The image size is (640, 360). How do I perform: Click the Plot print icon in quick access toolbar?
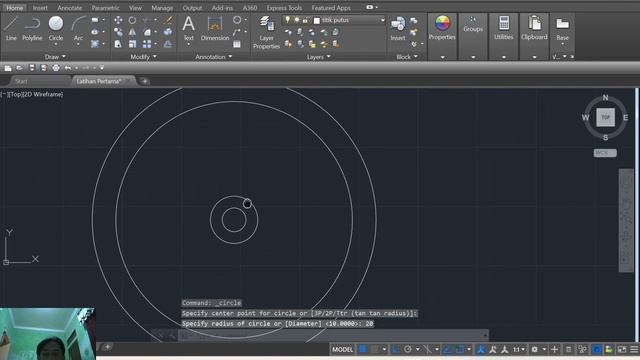coord(56,68)
